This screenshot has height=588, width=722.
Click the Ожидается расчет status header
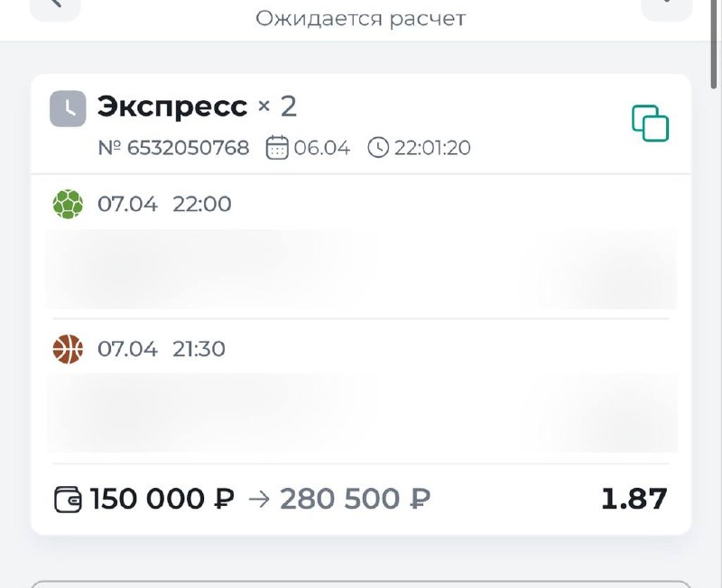pos(360,18)
